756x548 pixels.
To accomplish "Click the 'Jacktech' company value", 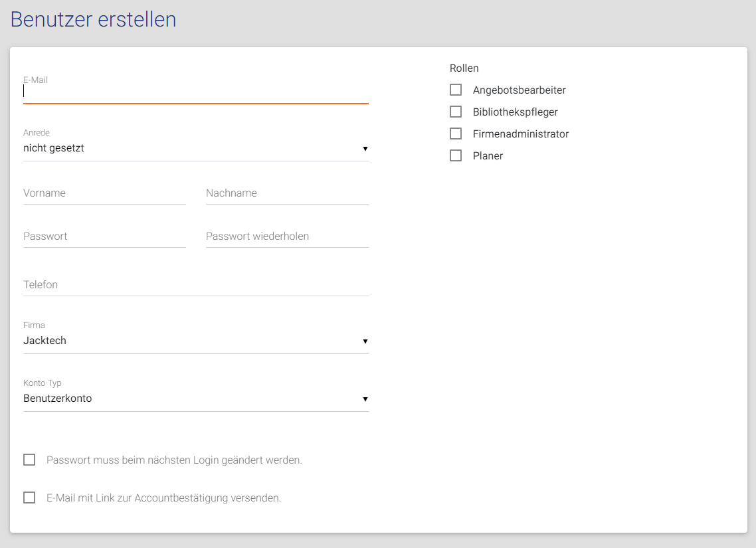I will pos(45,341).
